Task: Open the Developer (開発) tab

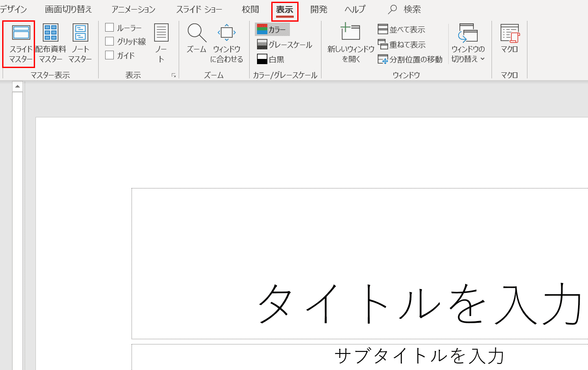Action: [x=319, y=9]
